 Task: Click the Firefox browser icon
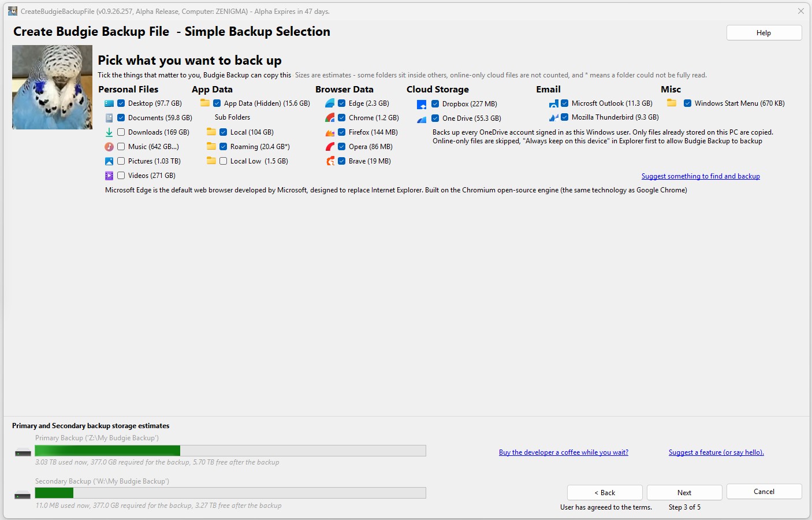[330, 132]
